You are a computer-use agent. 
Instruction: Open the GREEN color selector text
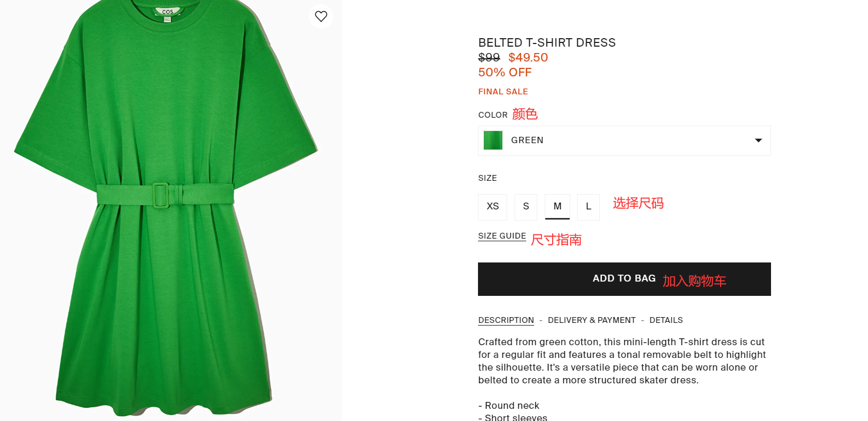tap(527, 141)
